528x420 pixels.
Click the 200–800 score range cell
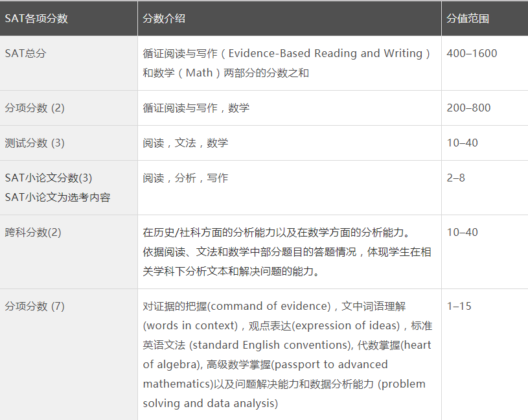point(468,108)
